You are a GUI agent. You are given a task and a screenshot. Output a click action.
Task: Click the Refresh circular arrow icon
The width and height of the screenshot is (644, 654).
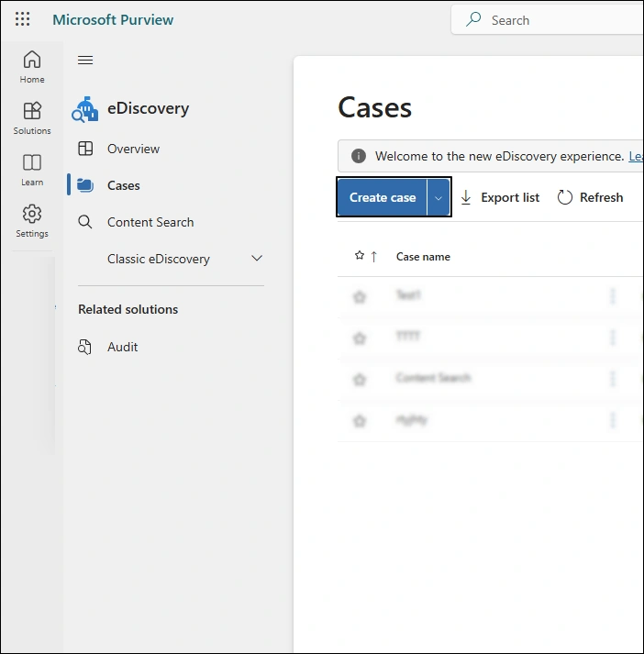click(565, 197)
